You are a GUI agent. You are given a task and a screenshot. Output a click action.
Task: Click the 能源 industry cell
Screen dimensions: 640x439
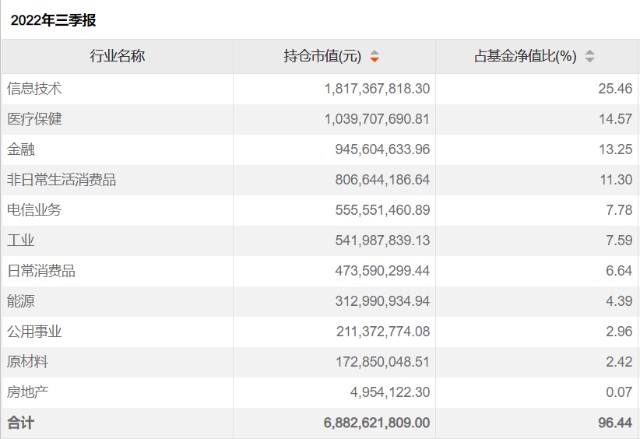coord(21,301)
